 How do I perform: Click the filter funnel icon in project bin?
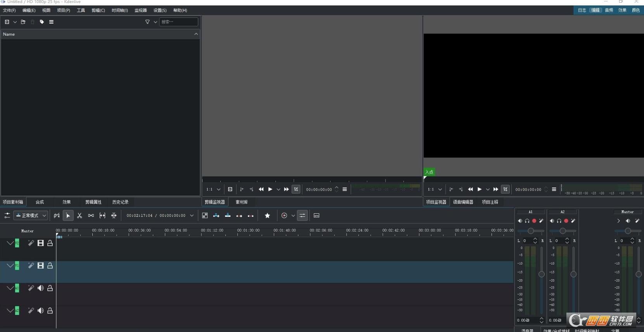(x=147, y=22)
